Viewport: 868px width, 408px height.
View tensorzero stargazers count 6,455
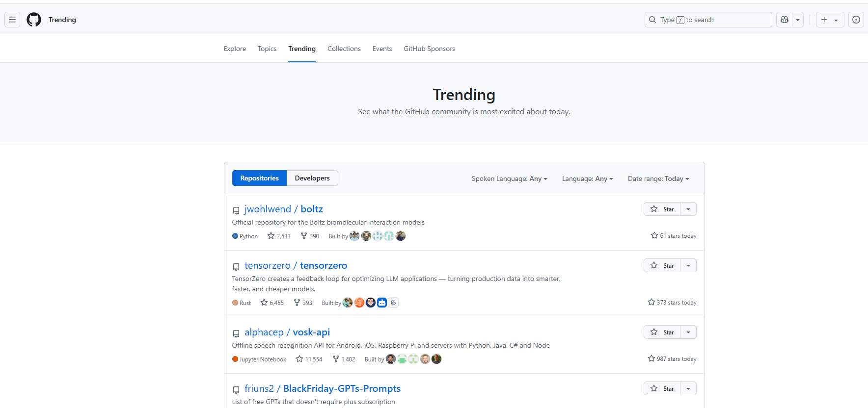272,303
